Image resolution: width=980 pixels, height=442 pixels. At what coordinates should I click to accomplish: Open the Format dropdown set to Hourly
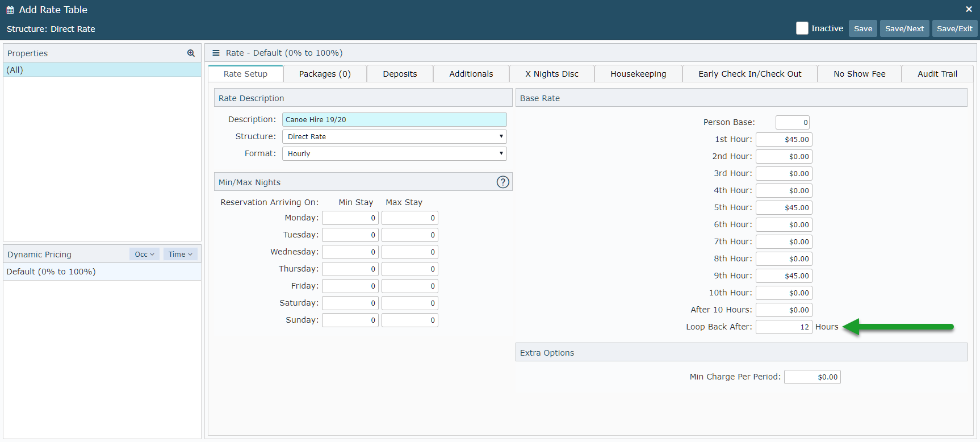(394, 154)
